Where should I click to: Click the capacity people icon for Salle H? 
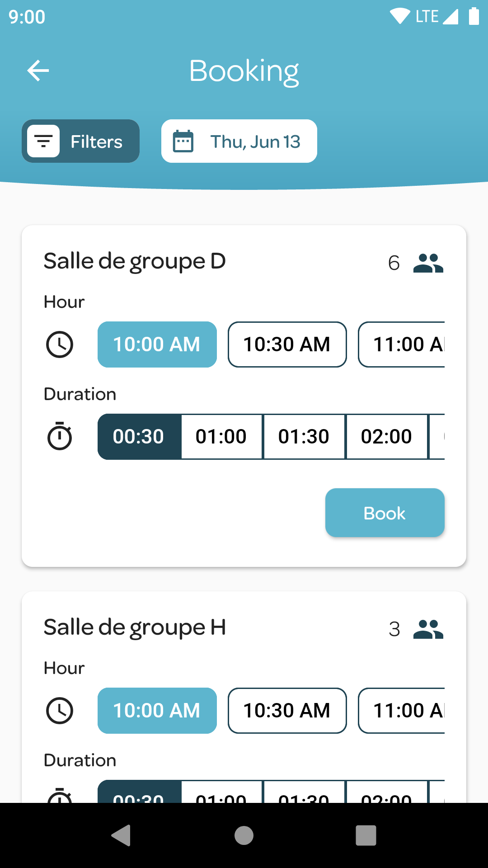click(428, 629)
